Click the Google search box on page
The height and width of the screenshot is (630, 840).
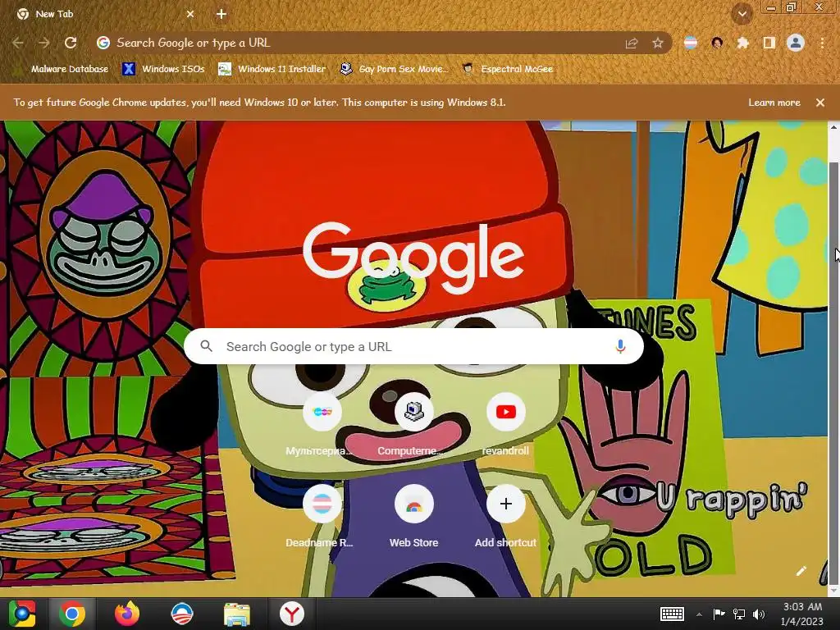(x=413, y=347)
